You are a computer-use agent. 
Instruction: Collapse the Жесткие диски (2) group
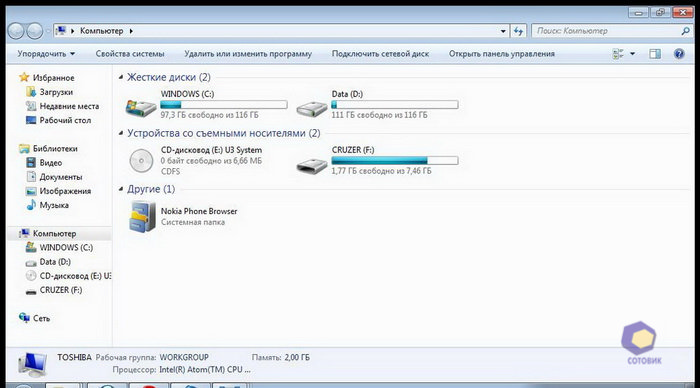(121, 77)
